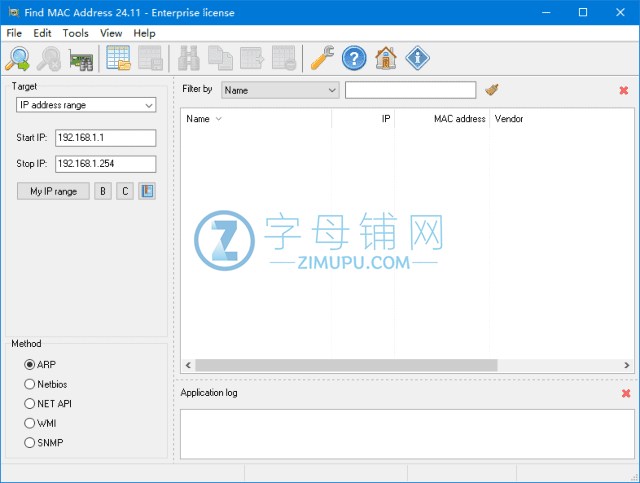Click delete table row icon
This screenshot has height=483, width=640.
[x=284, y=58]
